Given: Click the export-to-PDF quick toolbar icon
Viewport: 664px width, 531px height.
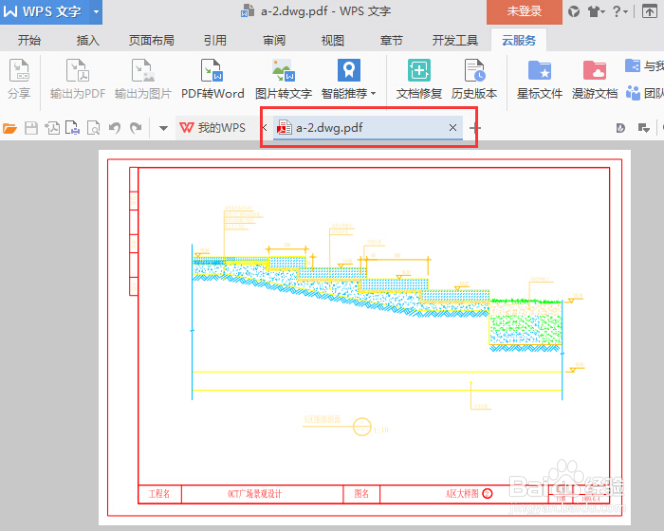Looking at the screenshot, I should pyautogui.click(x=53, y=128).
